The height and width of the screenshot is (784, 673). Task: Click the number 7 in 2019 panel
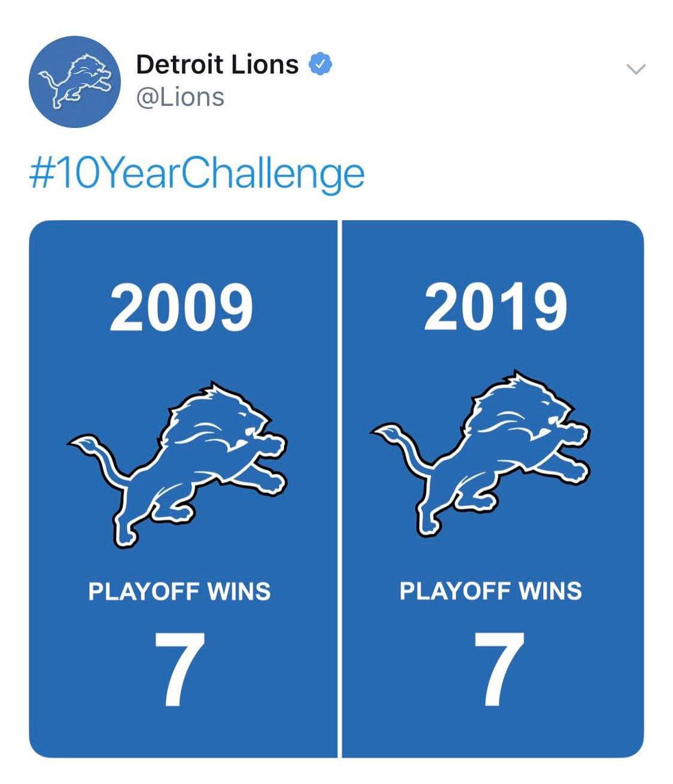point(500,669)
